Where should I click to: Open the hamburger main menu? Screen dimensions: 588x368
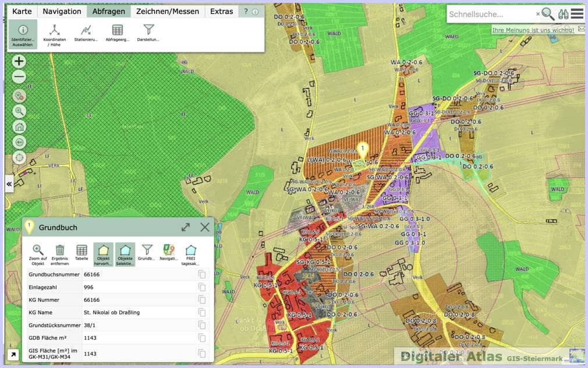577,14
